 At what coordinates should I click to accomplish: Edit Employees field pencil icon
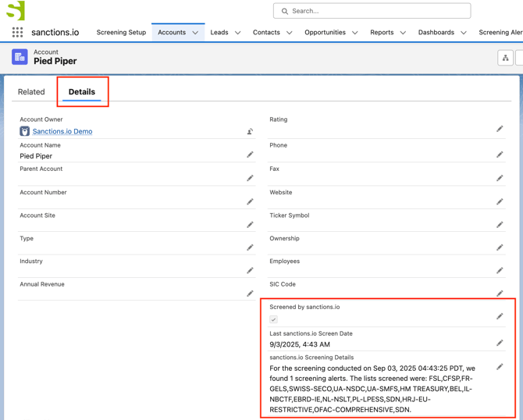tap(500, 270)
